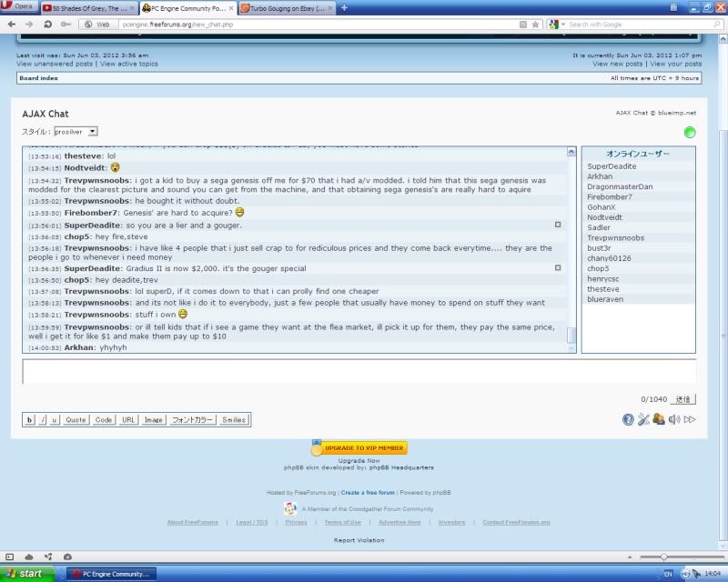Click the chat message input field

359,371
